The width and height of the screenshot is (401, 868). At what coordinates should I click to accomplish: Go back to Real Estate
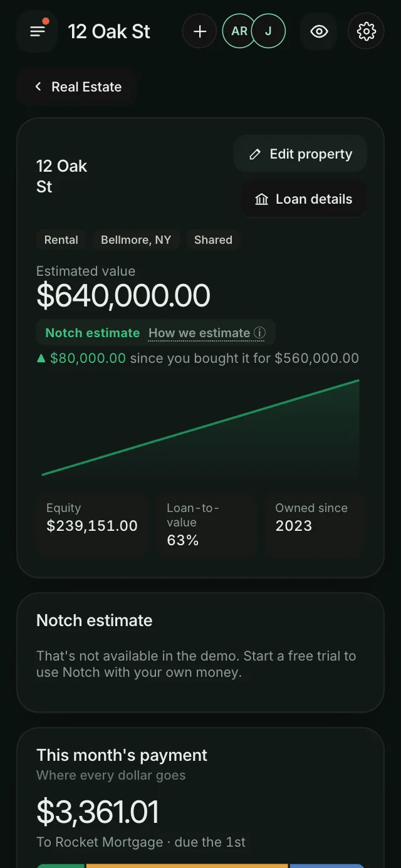coord(77,87)
